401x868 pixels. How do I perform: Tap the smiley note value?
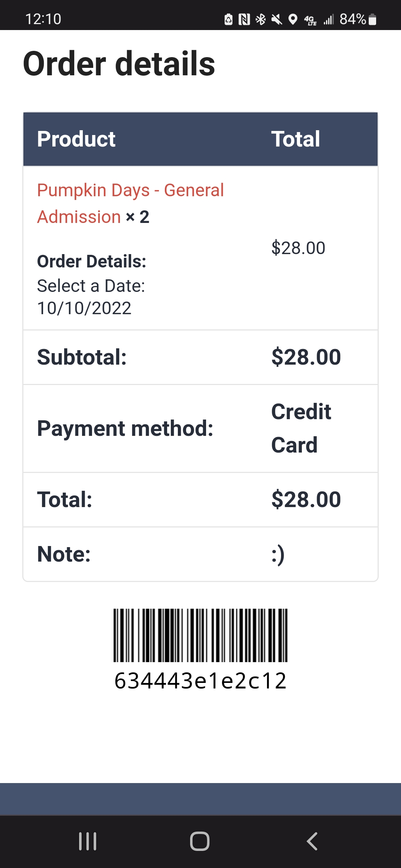(278, 555)
